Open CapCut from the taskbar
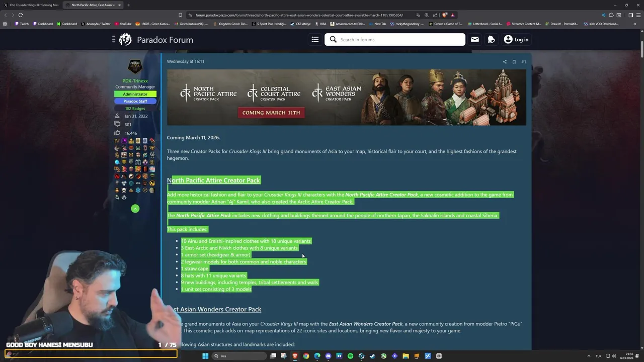644x362 pixels. pyautogui.click(x=439, y=356)
